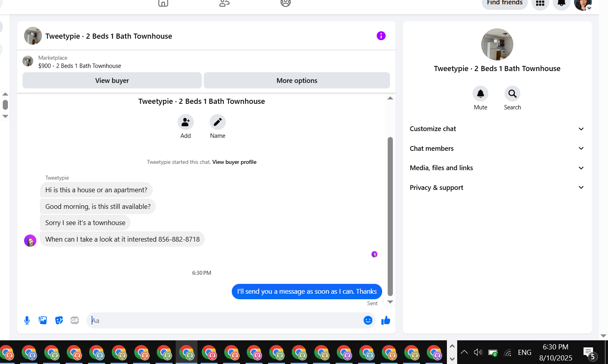Add people with the Add icon
This screenshot has width=608, height=364.
[186, 122]
